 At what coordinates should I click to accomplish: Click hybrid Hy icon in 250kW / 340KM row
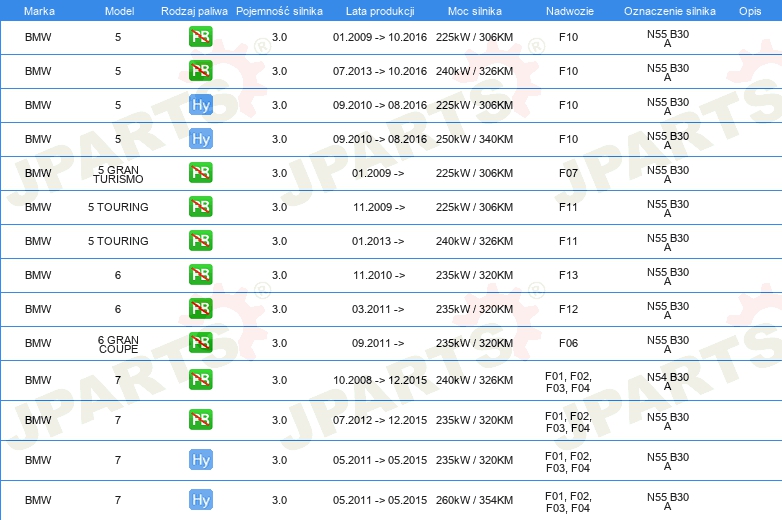coord(200,139)
